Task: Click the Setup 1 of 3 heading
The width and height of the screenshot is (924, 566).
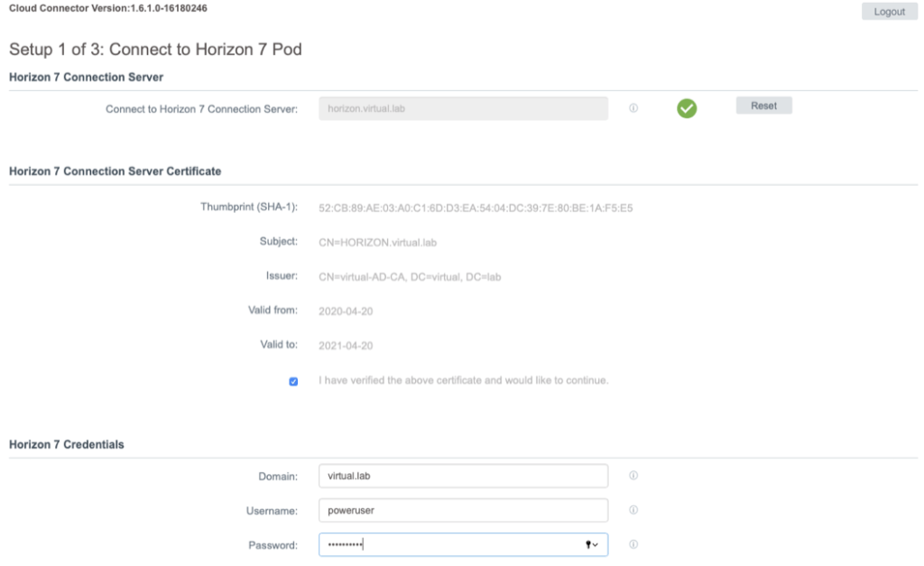Action: click(154, 50)
